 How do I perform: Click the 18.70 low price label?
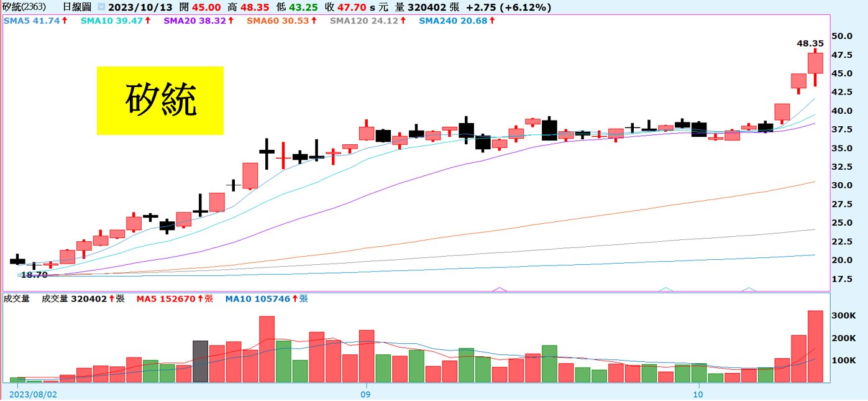coord(34,274)
